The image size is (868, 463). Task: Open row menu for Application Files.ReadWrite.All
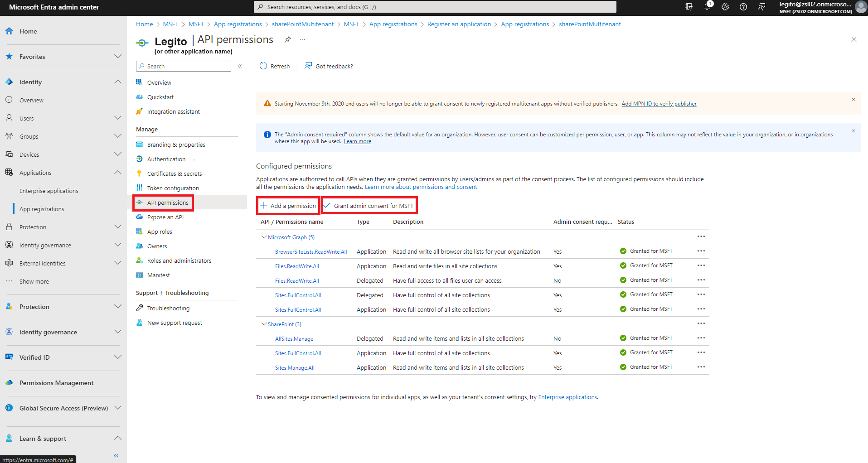click(701, 265)
